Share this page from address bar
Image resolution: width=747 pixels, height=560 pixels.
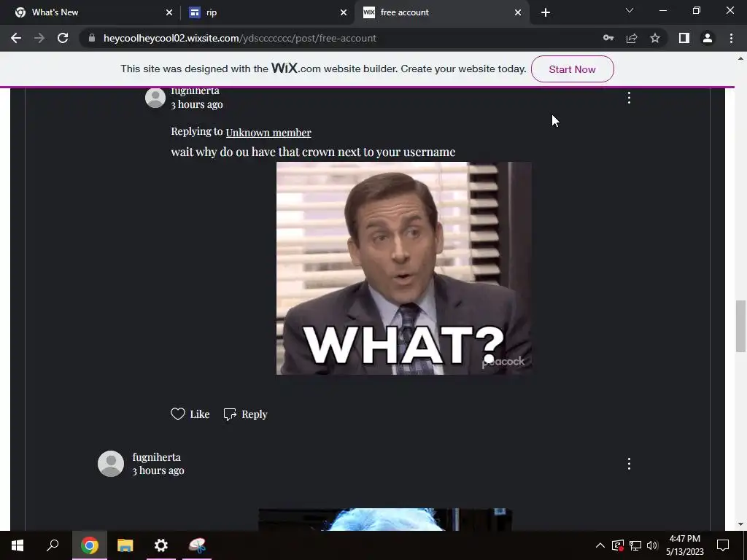(x=632, y=38)
